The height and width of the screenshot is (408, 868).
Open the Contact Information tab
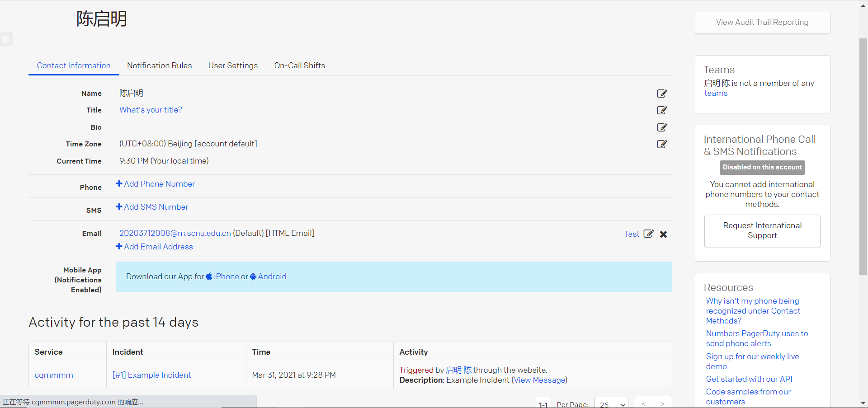[x=74, y=66]
